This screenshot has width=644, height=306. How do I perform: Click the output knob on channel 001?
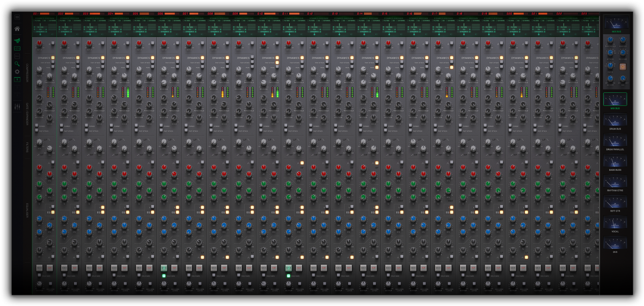pos(39,283)
